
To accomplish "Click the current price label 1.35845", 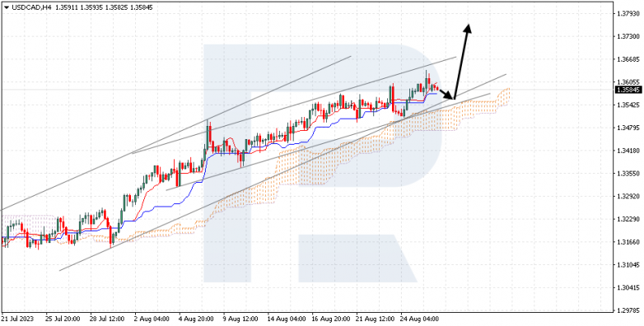I will (629, 90).
